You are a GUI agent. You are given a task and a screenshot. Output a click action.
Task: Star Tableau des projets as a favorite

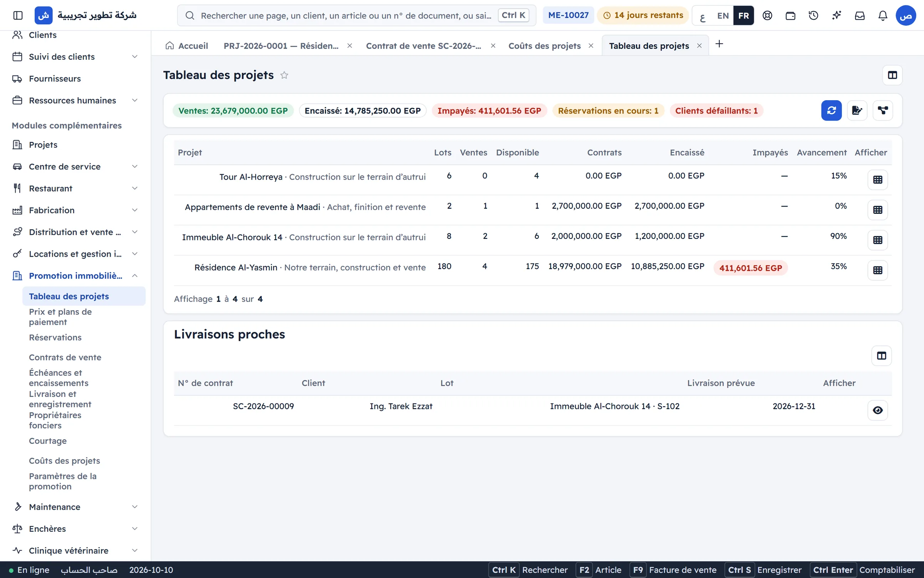point(284,75)
